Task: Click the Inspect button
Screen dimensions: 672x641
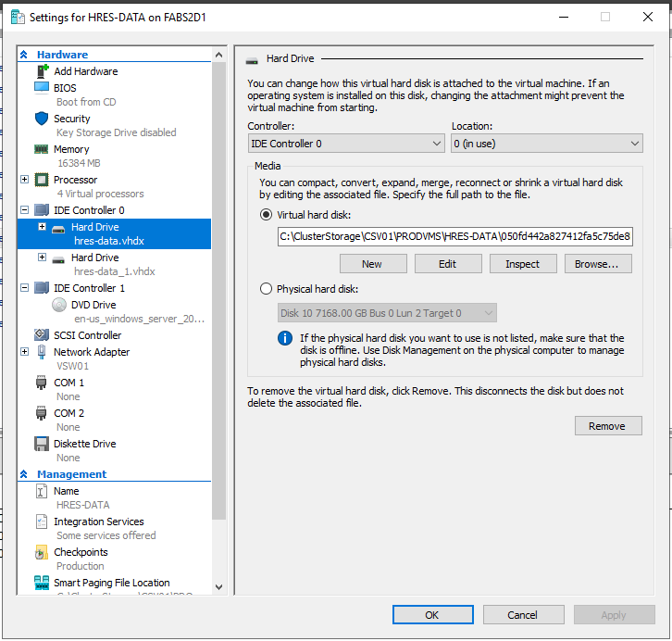Action: click(522, 264)
